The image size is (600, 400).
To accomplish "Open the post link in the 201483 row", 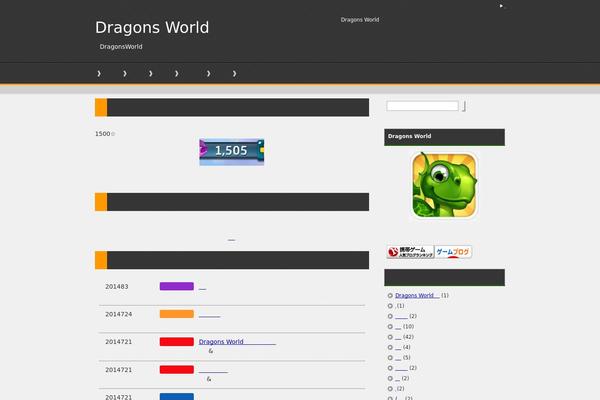I will pos(202,287).
